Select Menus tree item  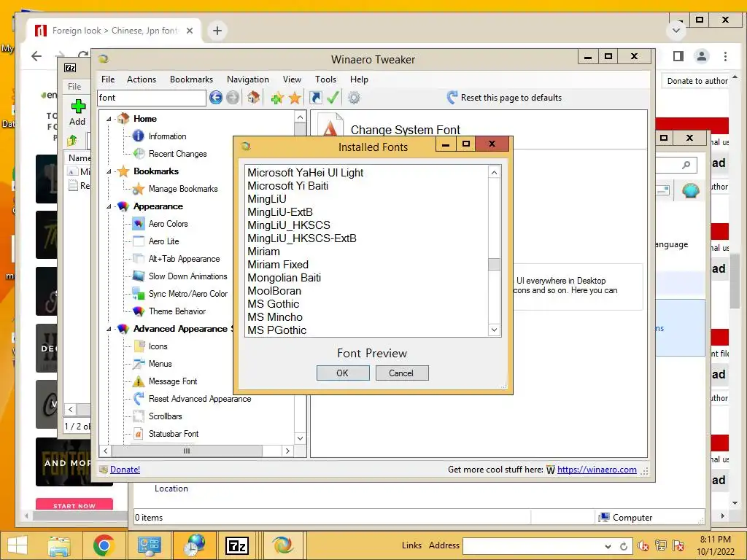160,364
